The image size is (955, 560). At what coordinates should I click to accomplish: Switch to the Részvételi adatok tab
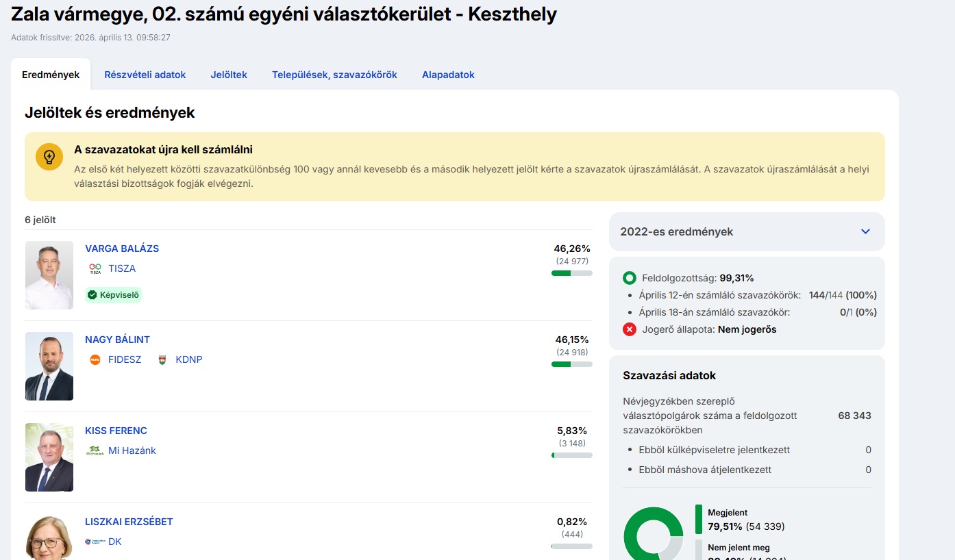tap(145, 75)
